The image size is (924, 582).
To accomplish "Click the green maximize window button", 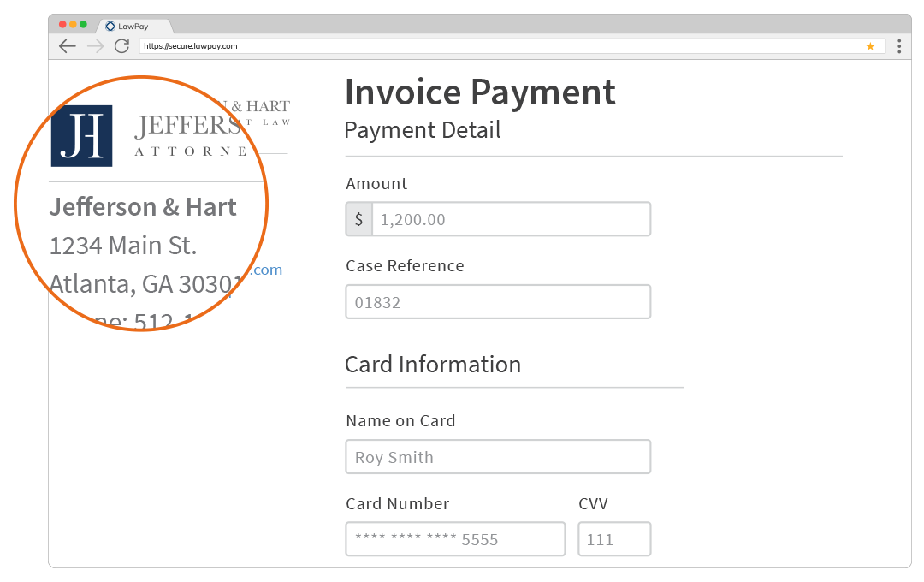I will pos(83,24).
